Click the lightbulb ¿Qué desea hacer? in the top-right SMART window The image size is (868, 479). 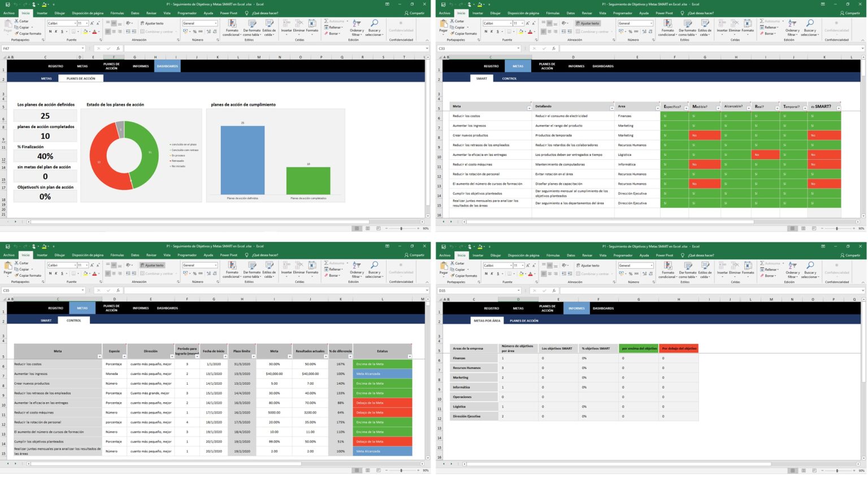pyautogui.click(x=682, y=13)
